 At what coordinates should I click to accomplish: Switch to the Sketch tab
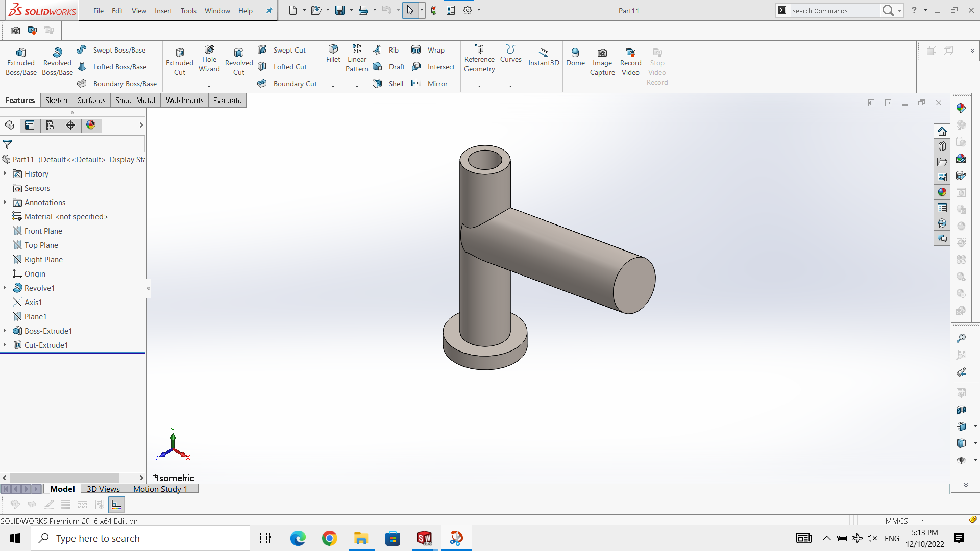(56, 101)
